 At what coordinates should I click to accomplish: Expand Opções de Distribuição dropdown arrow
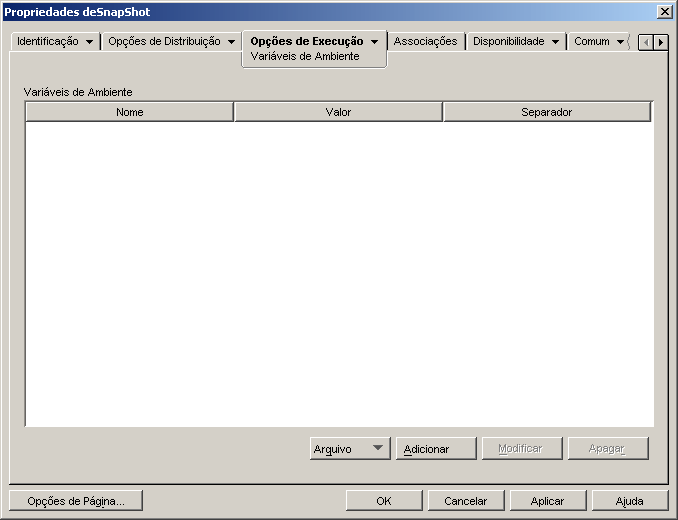tap(231, 42)
